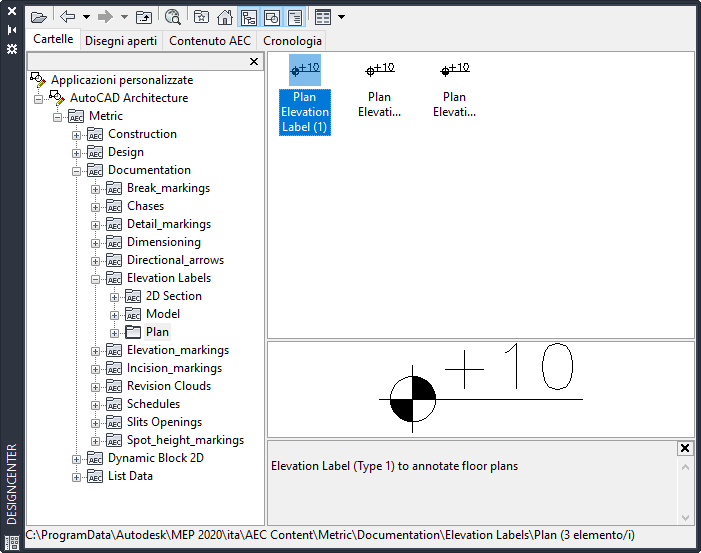Click the Dimensioning AEC folder icon
This screenshot has height=553, width=701.
[x=114, y=242]
